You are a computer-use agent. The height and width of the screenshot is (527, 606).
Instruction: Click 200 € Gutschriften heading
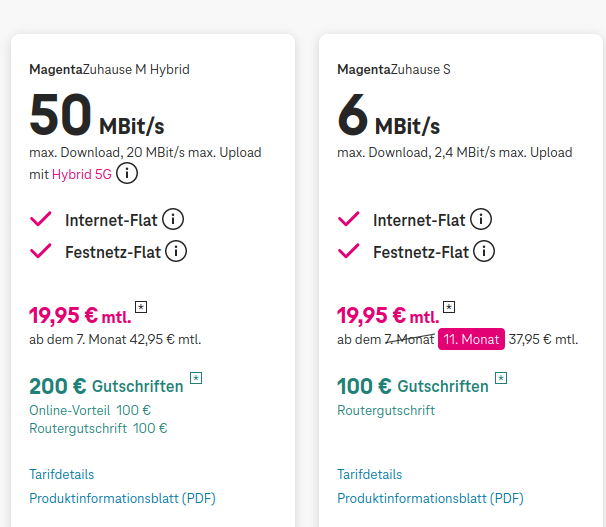[x=107, y=386]
